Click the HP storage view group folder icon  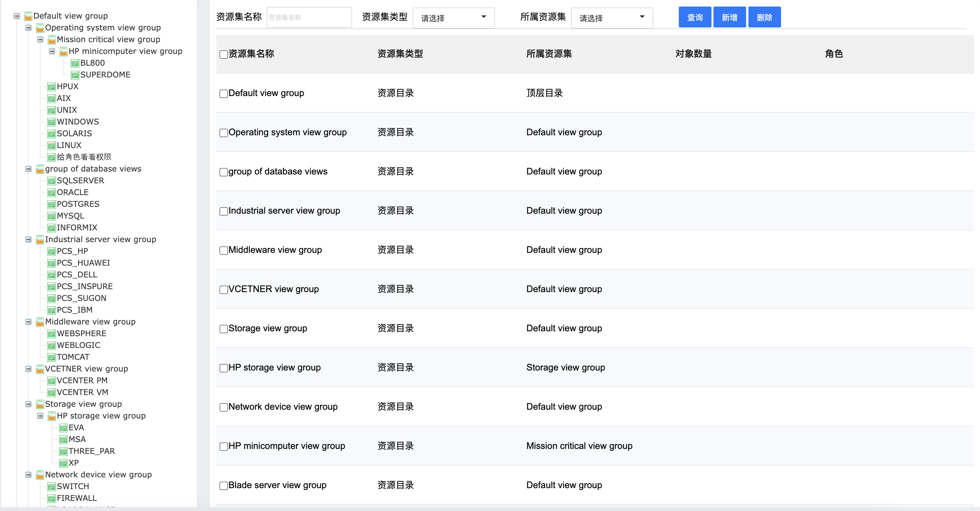tap(52, 416)
